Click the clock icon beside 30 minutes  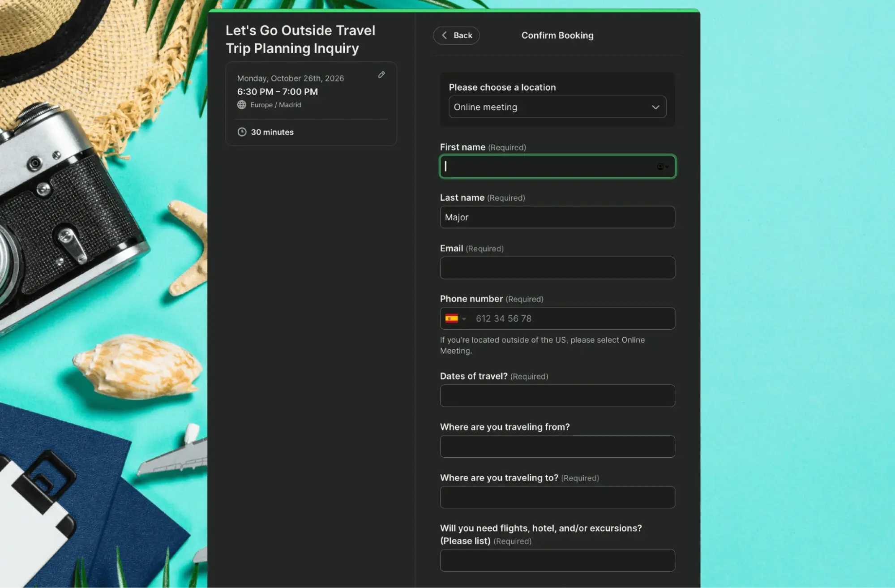pyautogui.click(x=242, y=132)
